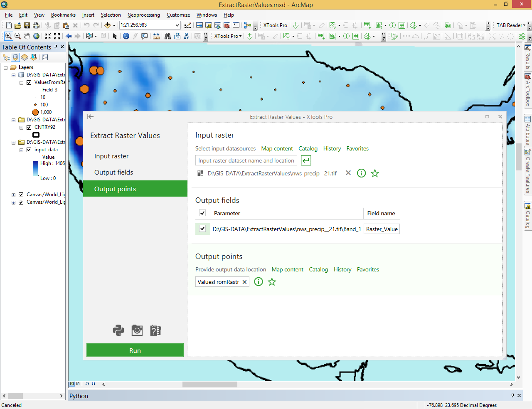Open the Bookmarks menu
Image resolution: width=532 pixels, height=409 pixels.
[x=63, y=15]
